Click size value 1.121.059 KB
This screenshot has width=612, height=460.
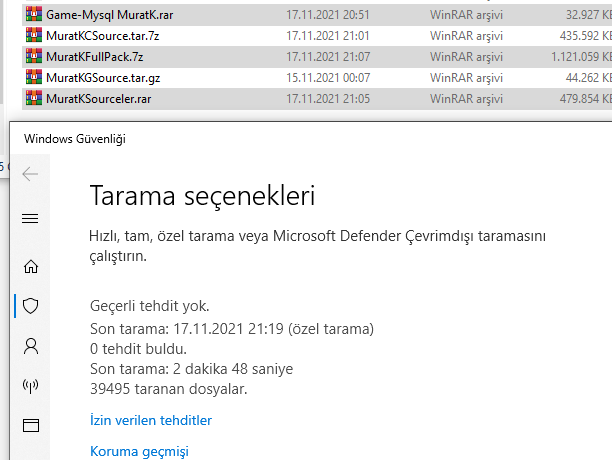(581, 57)
